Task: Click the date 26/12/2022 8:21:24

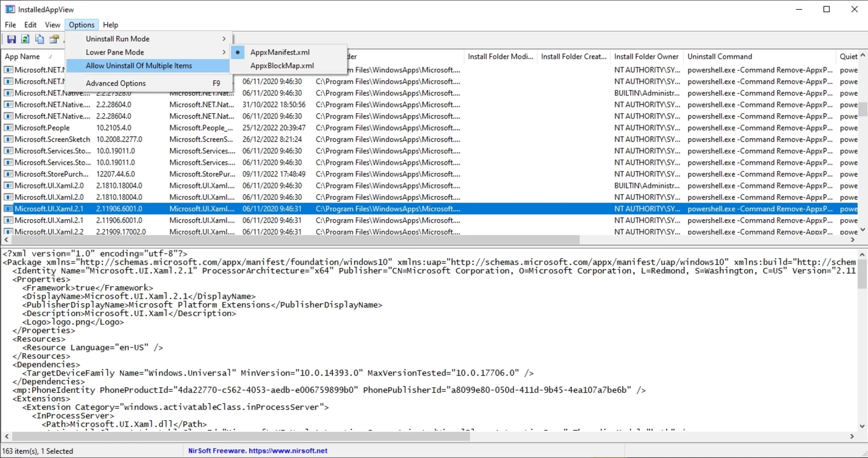Action: click(x=272, y=139)
